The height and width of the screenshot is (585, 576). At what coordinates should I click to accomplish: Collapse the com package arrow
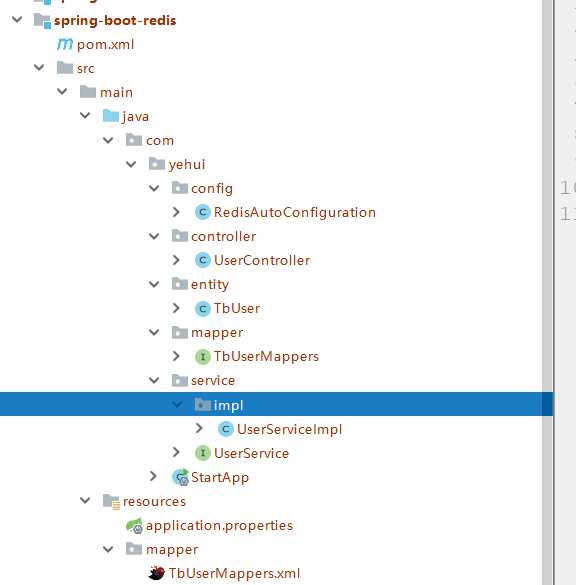point(108,140)
